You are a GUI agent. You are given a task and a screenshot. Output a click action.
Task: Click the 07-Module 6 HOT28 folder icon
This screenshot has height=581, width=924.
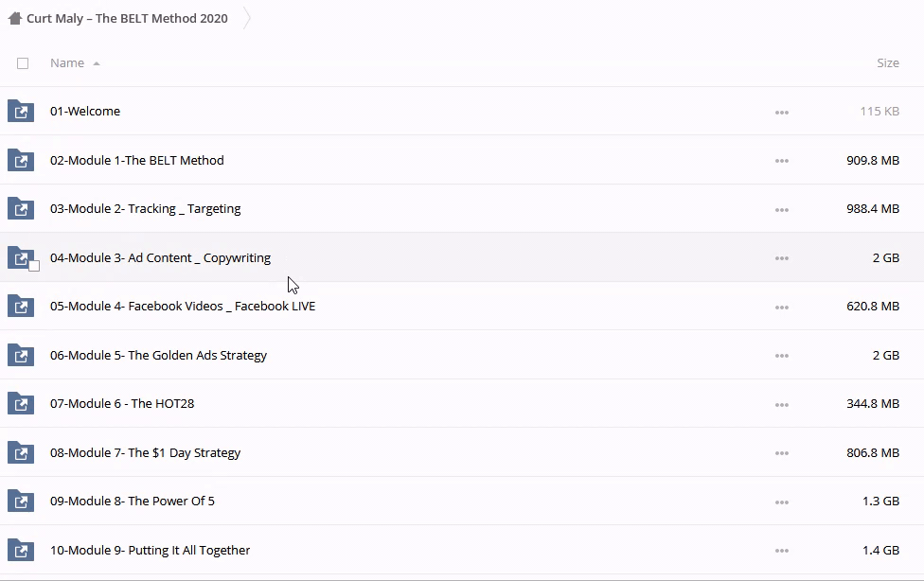click(20, 404)
